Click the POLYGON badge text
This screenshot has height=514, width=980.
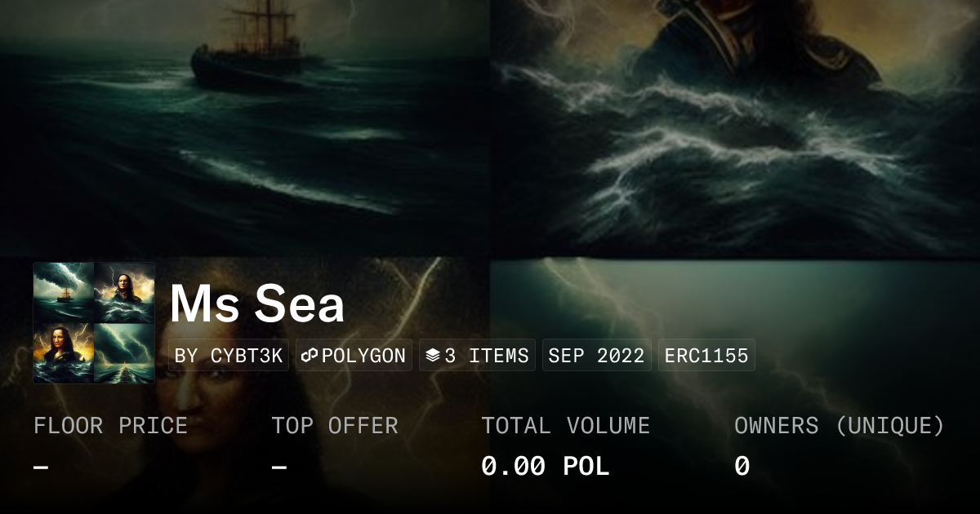pyautogui.click(x=363, y=356)
